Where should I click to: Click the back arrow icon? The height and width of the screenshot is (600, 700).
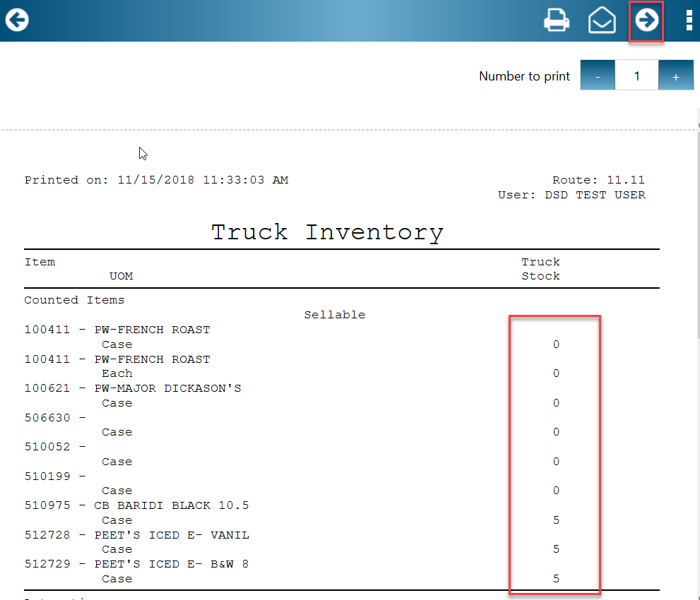point(16,20)
